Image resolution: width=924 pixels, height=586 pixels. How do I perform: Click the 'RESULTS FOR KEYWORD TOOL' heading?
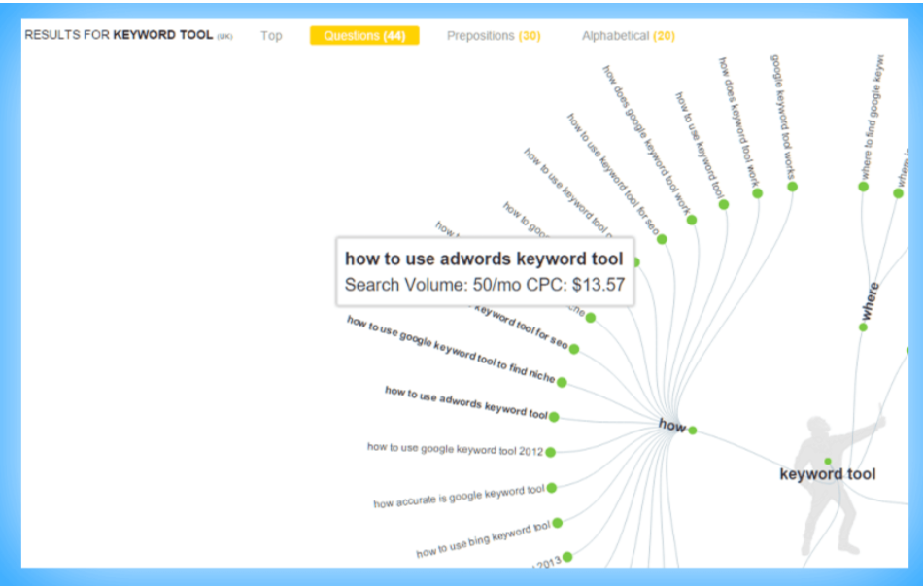pos(119,35)
